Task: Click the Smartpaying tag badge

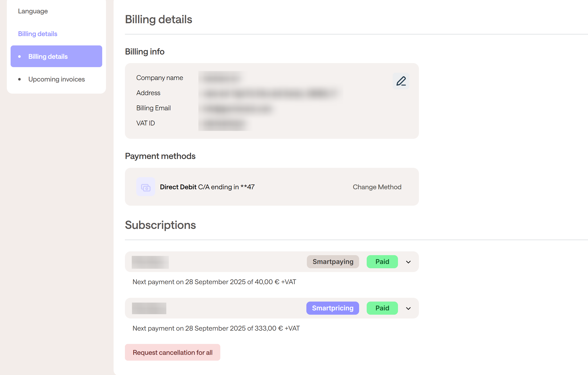Action: pos(333,262)
